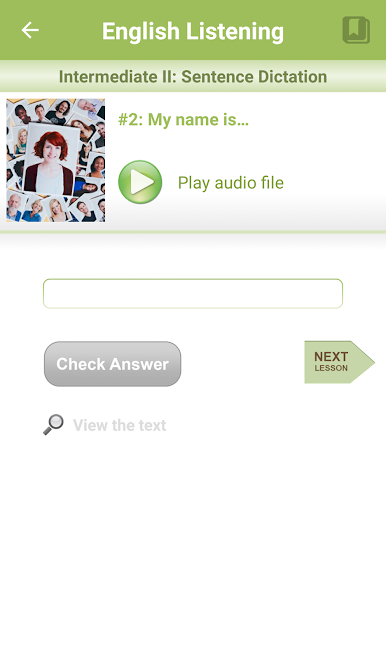This screenshot has height=659, width=386.
Task: Click blonde woman in teal top photo
Action: click(x=21, y=142)
